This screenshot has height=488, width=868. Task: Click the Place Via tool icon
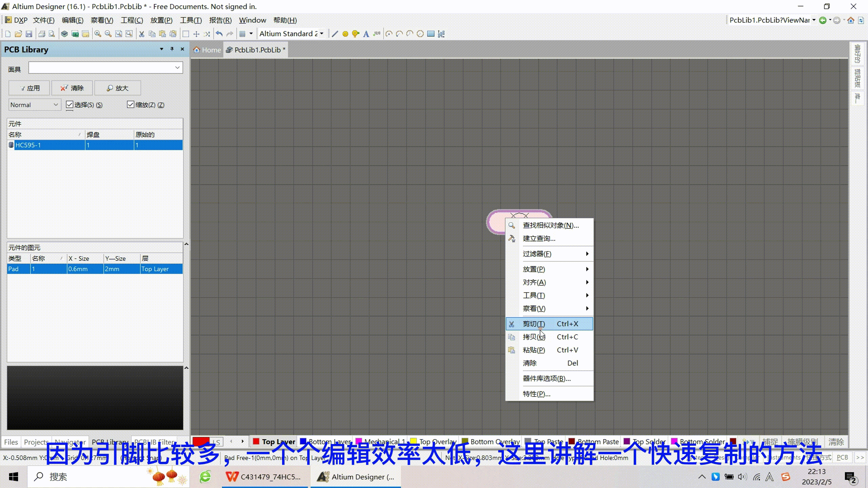[355, 34]
